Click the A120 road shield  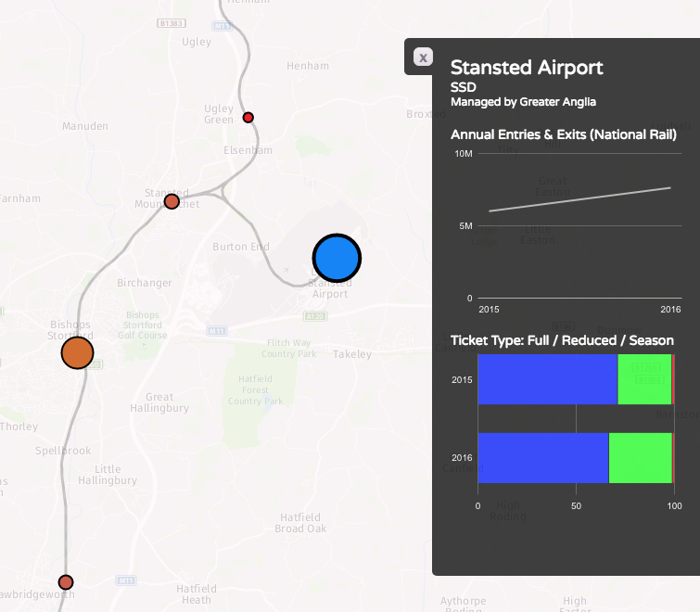pyautogui.click(x=315, y=316)
